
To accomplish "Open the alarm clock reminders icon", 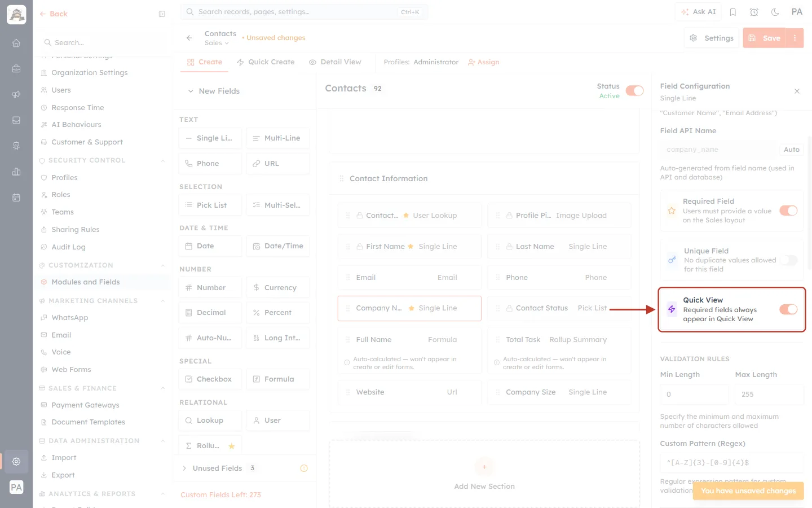I will pyautogui.click(x=754, y=12).
